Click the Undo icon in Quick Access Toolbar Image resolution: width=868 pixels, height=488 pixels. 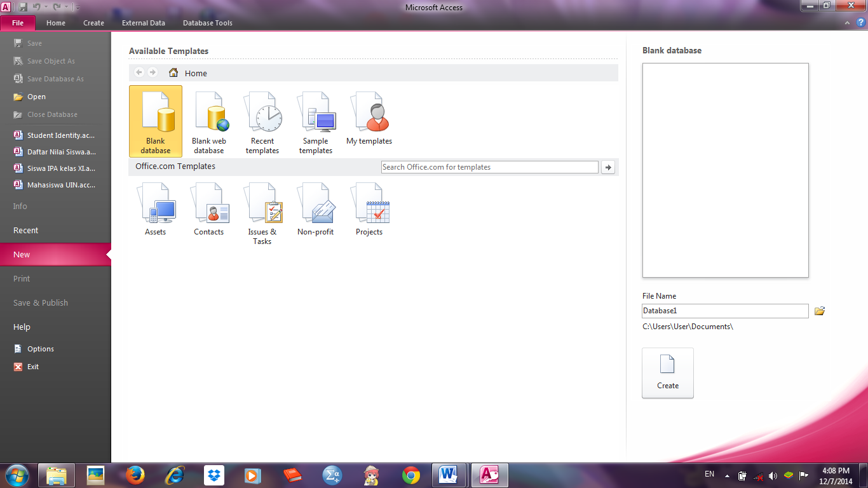tap(37, 7)
